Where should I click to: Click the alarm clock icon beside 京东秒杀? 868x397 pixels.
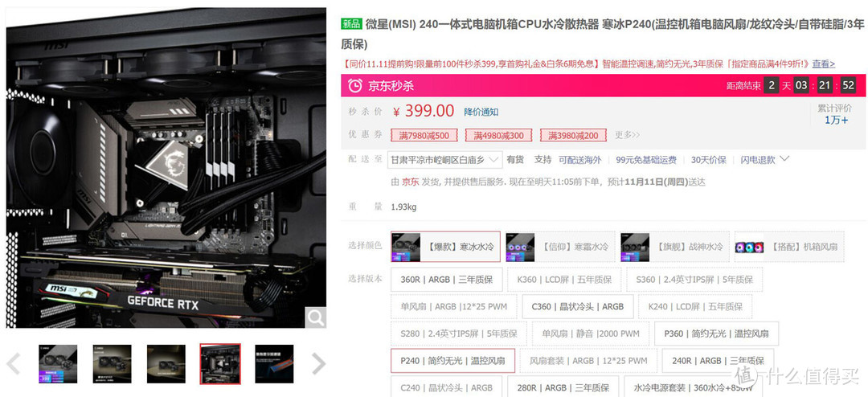coord(355,85)
